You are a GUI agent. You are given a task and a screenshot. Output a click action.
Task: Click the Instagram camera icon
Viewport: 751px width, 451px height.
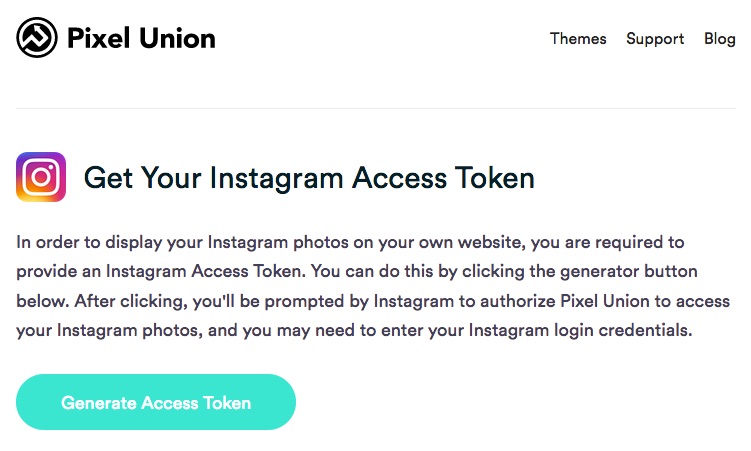41,178
